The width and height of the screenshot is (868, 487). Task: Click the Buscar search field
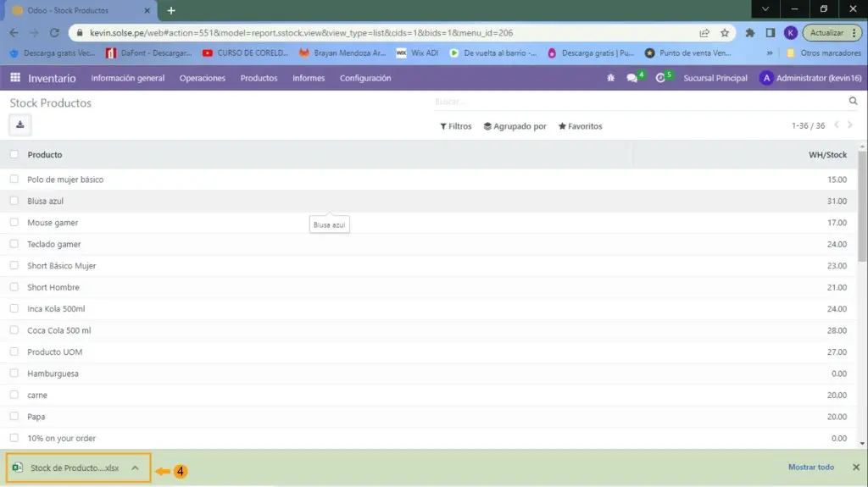636,102
